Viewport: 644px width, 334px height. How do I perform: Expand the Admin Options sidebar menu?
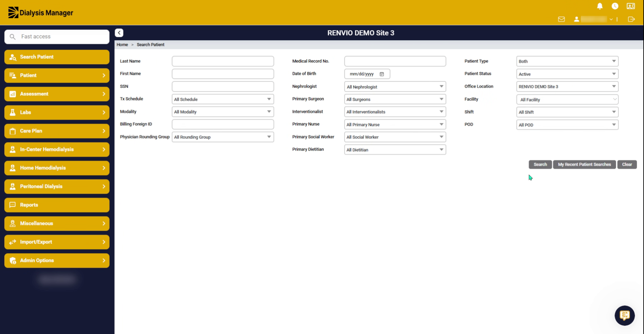(57, 260)
